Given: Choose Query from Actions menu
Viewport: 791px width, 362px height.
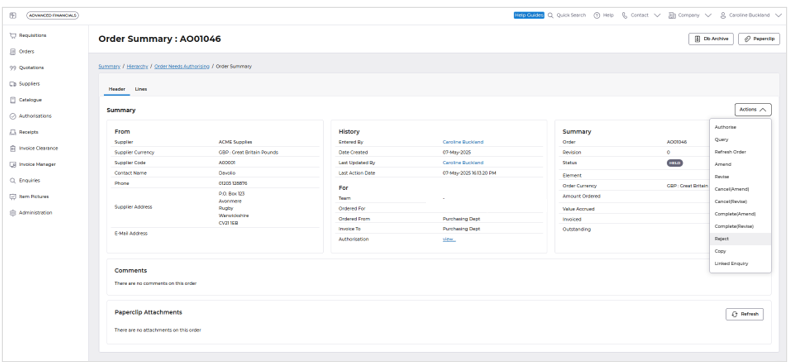Looking at the screenshot, I should (x=740, y=140).
